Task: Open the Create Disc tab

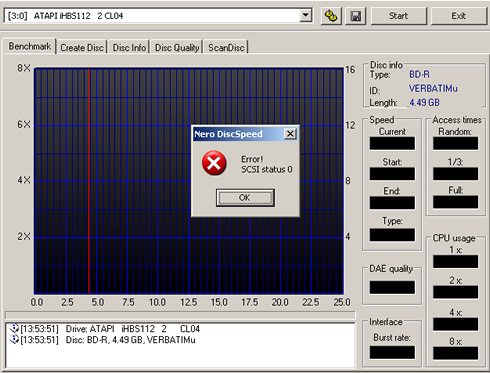Action: pyautogui.click(x=82, y=48)
